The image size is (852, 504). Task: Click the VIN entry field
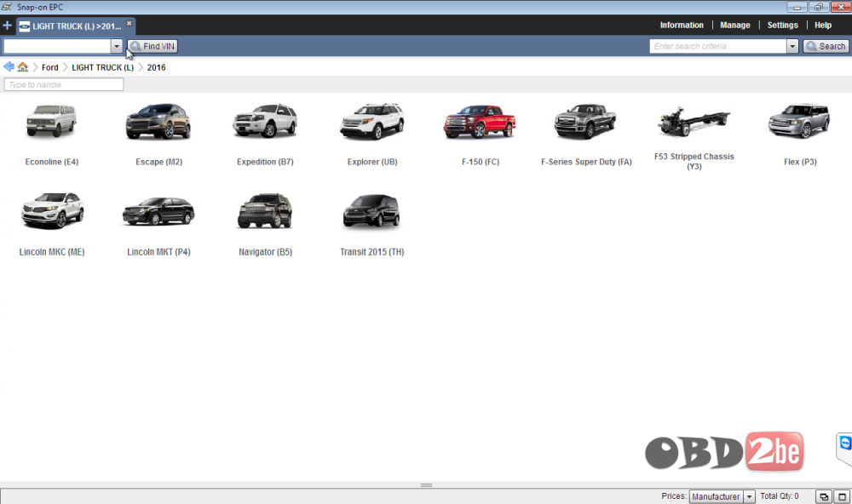point(57,46)
